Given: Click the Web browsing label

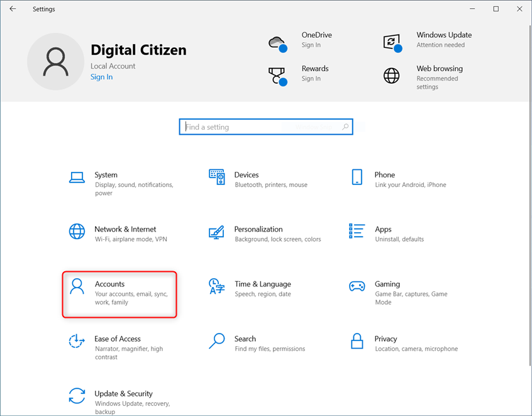Looking at the screenshot, I should (x=440, y=69).
